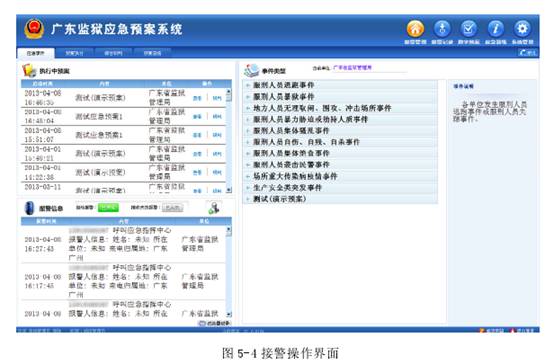This screenshot has width=554, height=364.
Task: Click the download-arrow header icon beside home
Action: tap(442, 29)
